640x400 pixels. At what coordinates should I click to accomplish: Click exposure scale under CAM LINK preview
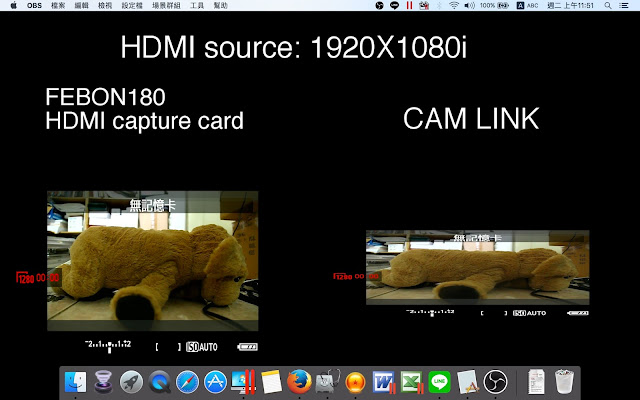tap(430, 313)
